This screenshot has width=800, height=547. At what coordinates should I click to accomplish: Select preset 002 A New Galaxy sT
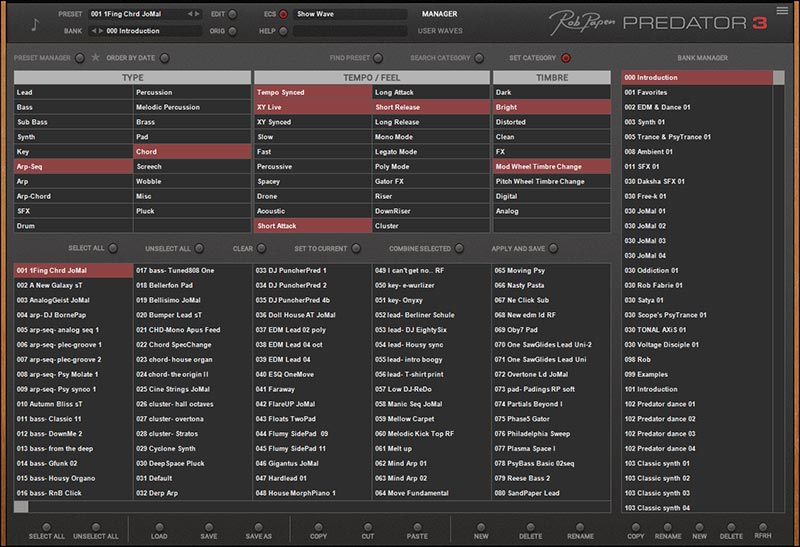coord(73,285)
